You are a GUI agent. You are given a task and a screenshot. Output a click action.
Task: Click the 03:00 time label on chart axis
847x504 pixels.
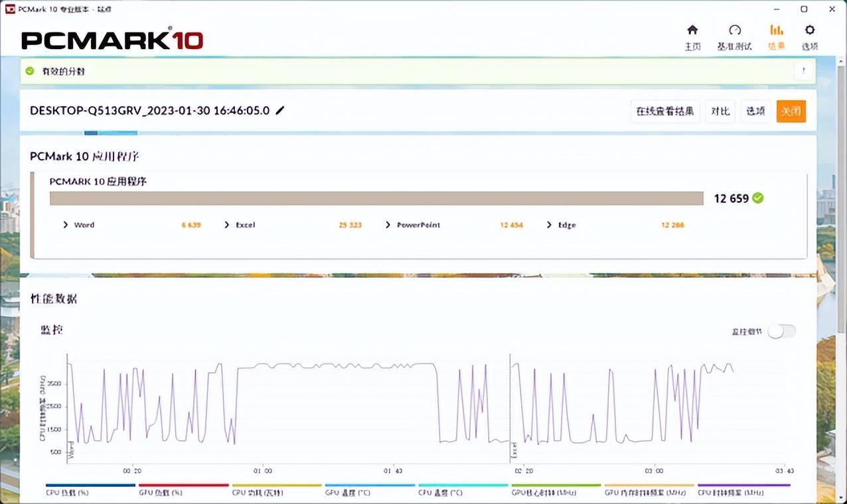click(x=654, y=471)
